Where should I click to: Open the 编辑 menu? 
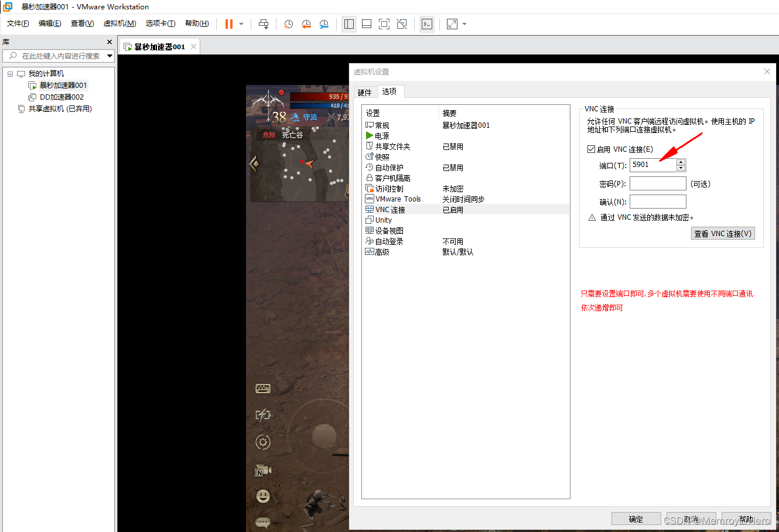point(50,23)
